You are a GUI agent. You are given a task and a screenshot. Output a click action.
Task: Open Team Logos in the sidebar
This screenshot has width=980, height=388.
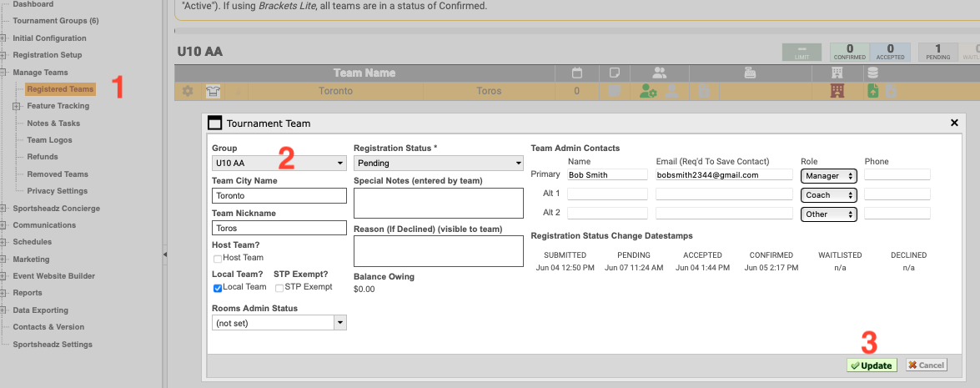[x=49, y=140]
